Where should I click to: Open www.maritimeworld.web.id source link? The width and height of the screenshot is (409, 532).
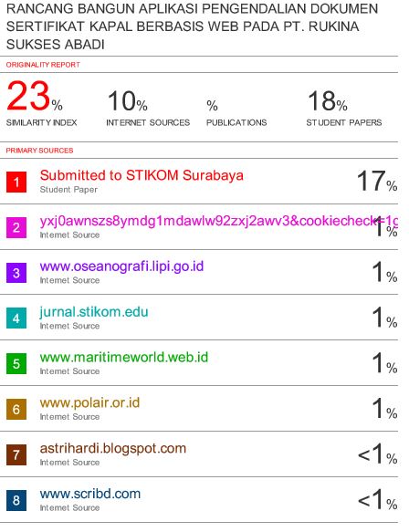pyautogui.click(x=124, y=358)
